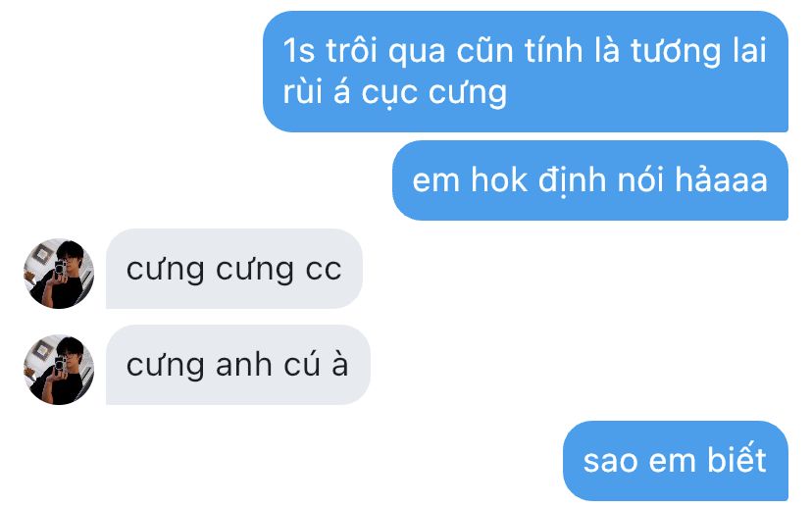Select the "cưng cưng cc" message bubble
Screen dimensions: 812x508
point(234,269)
